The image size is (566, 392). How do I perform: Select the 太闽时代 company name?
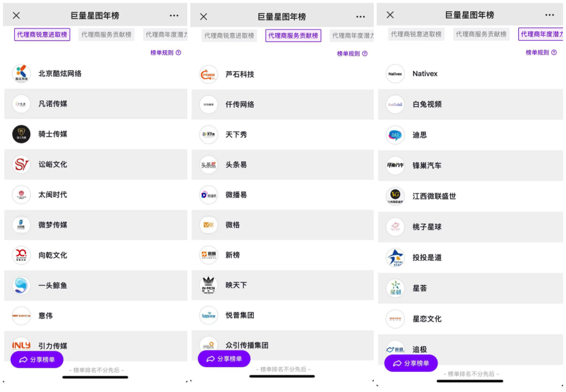(x=53, y=195)
